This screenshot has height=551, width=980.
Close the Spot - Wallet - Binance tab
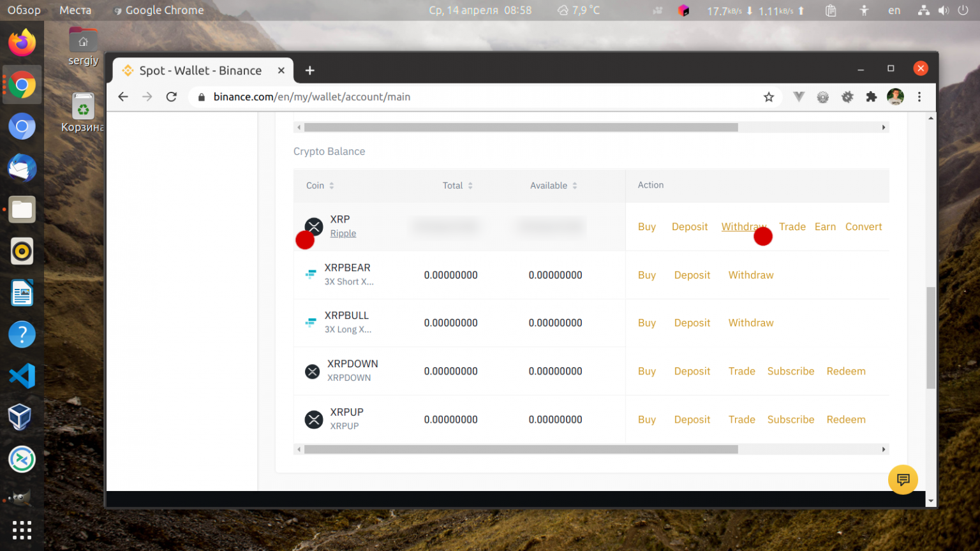point(281,71)
